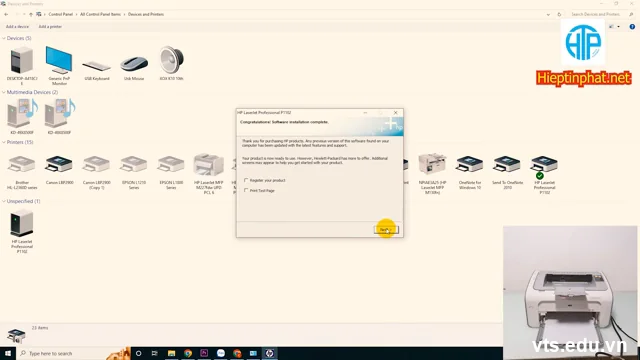Open the first Chrome taskbar icon
This screenshot has height=360, width=640.
tap(188, 353)
